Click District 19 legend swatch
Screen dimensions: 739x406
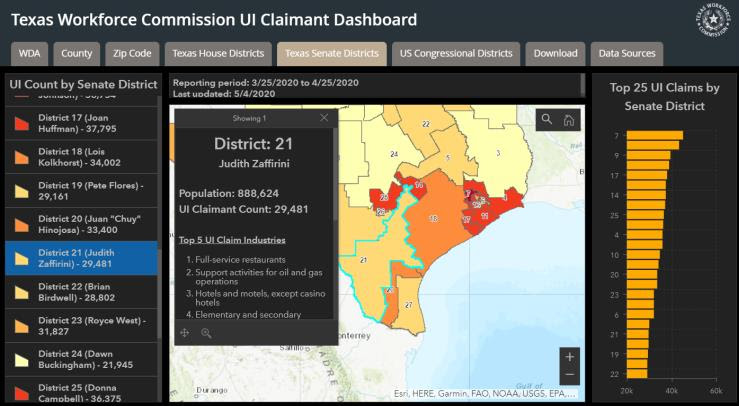pos(22,191)
